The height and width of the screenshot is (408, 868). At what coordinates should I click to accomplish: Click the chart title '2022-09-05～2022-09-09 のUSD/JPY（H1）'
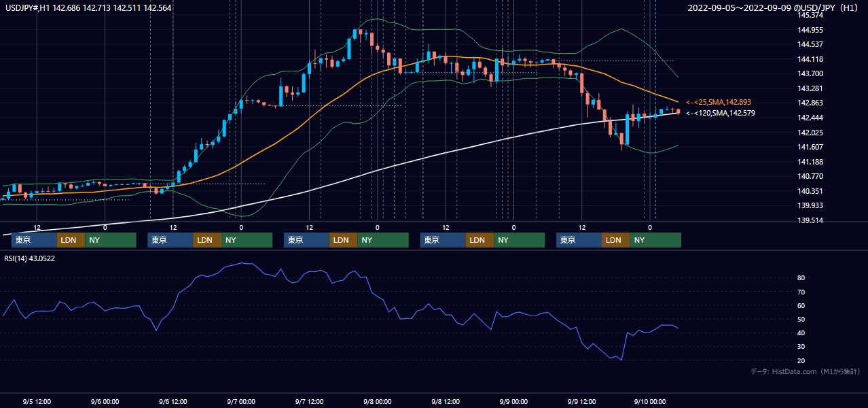pos(774,8)
